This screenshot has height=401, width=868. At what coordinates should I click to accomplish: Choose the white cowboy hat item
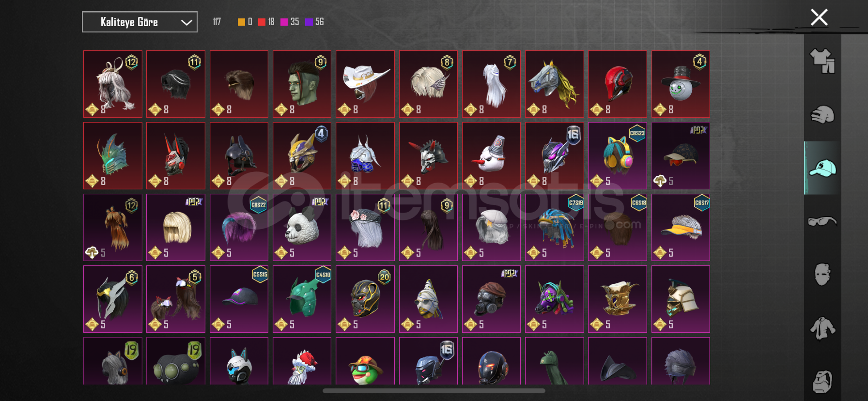pos(365,84)
